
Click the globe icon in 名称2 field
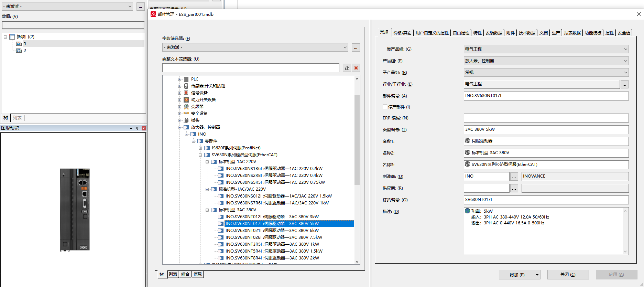[x=468, y=152]
